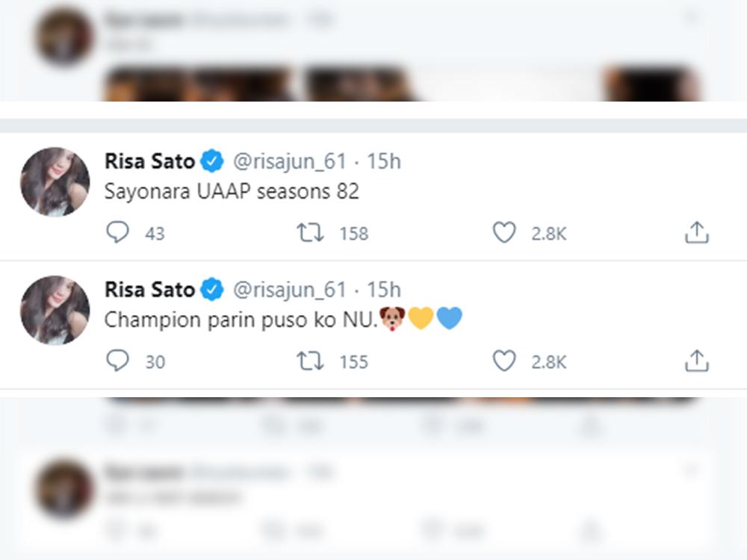Reply to the Champion parin puso tweet
This screenshot has width=747, height=560.
[117, 361]
